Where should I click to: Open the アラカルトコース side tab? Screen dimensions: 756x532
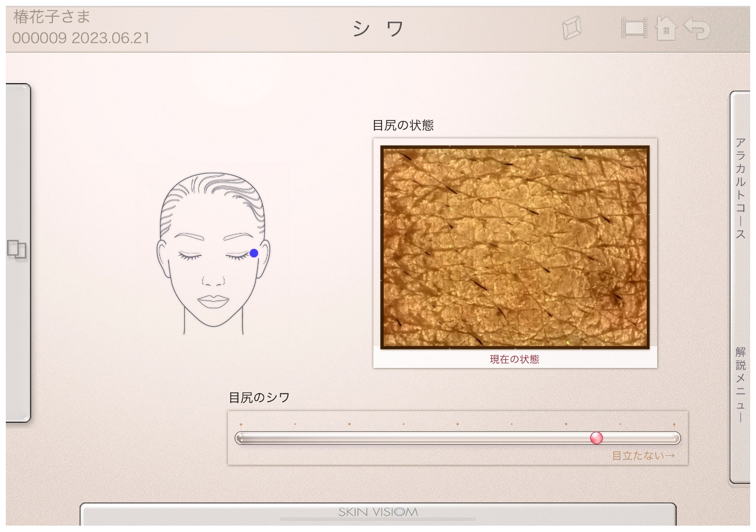click(740, 188)
